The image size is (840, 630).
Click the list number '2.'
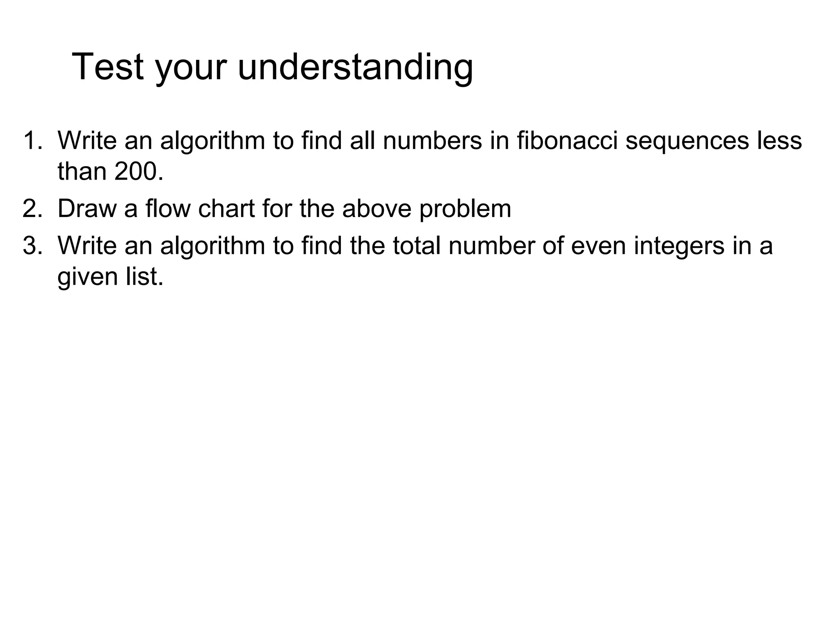[x=33, y=208]
